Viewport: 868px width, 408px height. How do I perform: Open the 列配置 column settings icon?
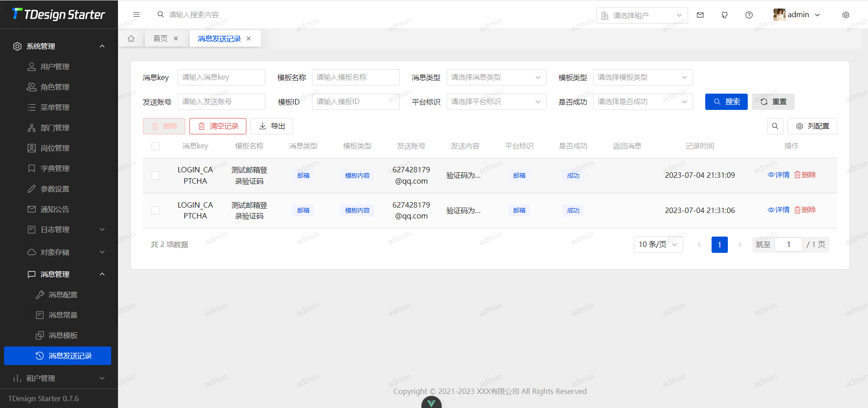click(812, 126)
